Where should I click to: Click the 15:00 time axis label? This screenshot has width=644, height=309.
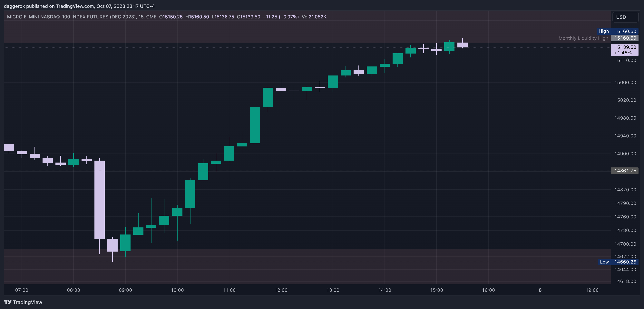[436, 290]
